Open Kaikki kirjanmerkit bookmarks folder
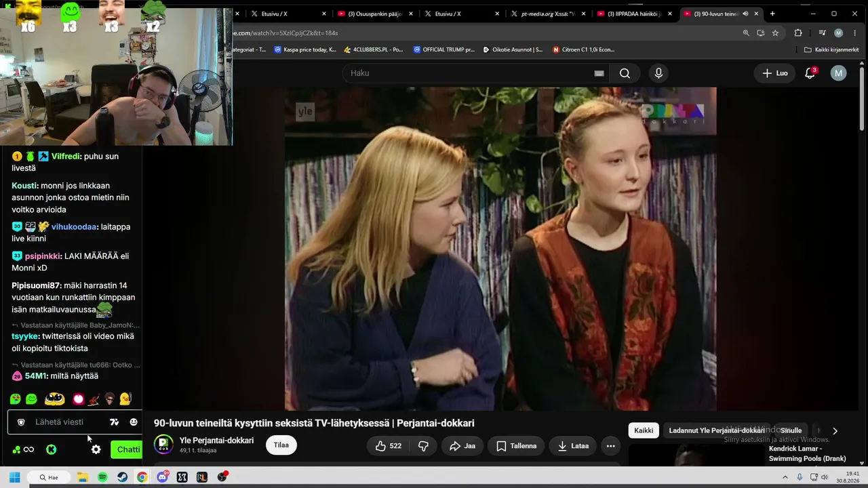Viewport: 868px width, 488px height. 831,49
